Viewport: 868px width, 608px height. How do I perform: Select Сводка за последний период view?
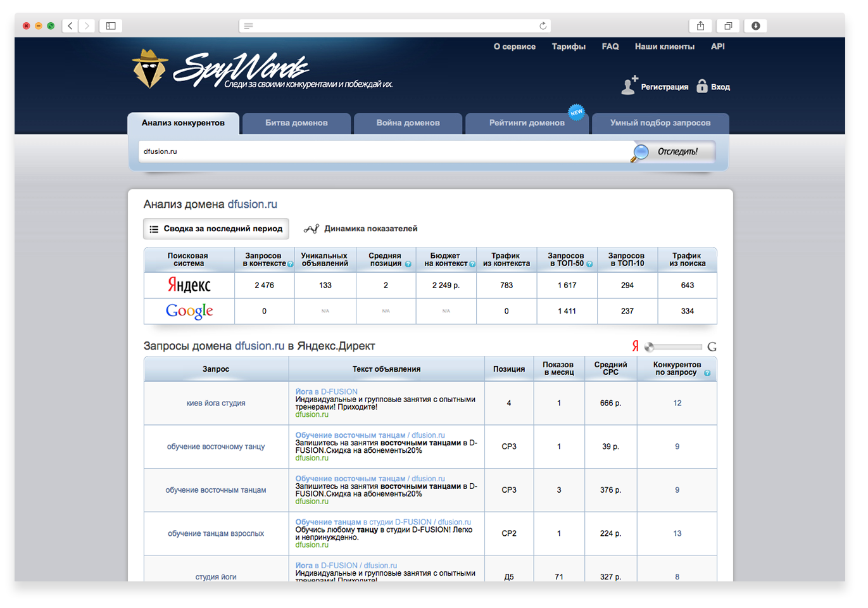click(216, 229)
